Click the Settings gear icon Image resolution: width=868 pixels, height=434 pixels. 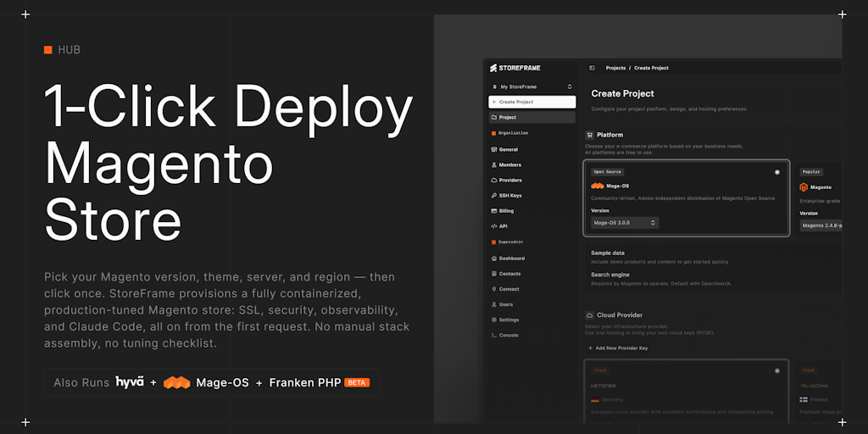coord(494,320)
